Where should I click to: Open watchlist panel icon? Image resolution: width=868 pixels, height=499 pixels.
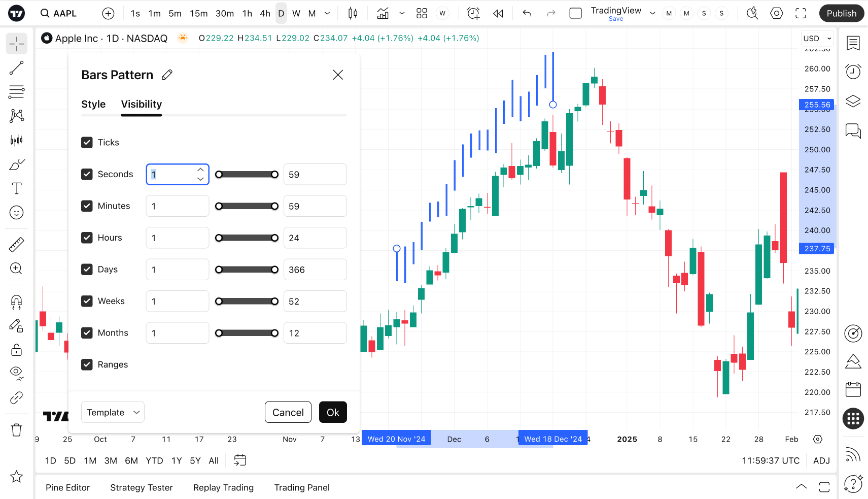(853, 44)
